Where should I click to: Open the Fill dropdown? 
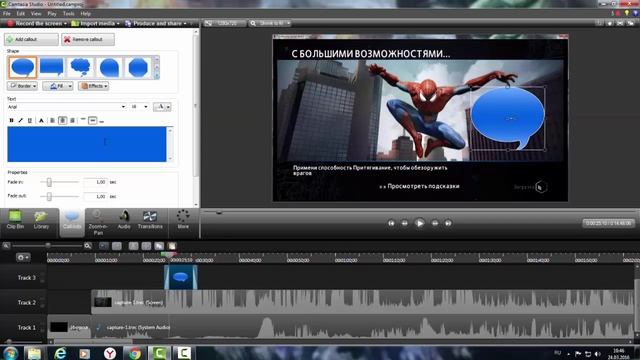(58, 86)
